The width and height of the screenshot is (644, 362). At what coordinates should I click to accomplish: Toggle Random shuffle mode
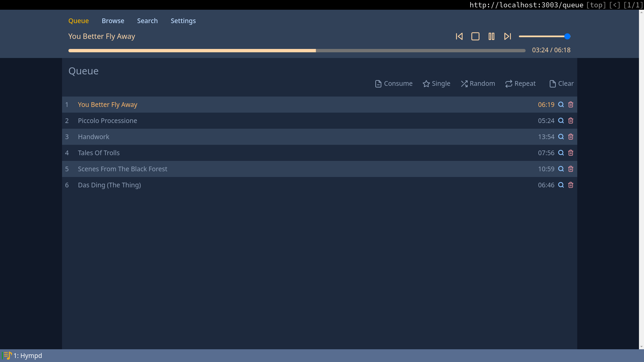478,83
